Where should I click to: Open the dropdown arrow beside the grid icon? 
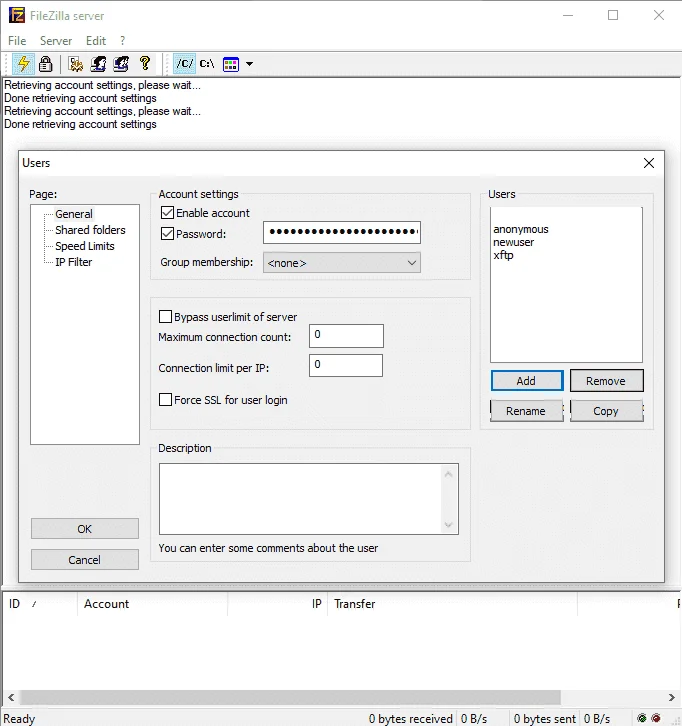coord(250,64)
